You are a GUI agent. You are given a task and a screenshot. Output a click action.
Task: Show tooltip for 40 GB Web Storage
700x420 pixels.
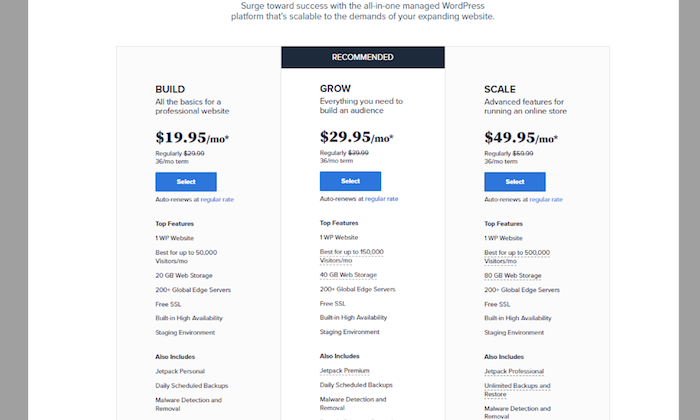point(348,275)
